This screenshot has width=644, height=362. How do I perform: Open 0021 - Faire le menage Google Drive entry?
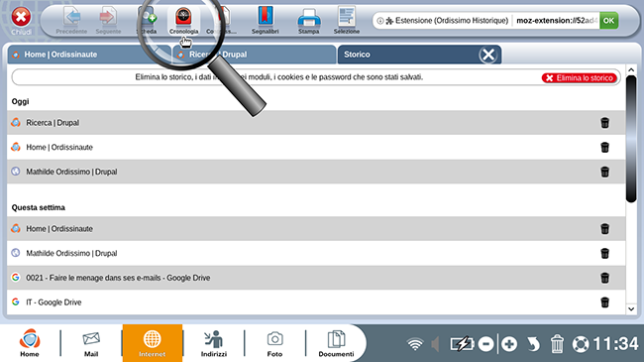tap(118, 278)
